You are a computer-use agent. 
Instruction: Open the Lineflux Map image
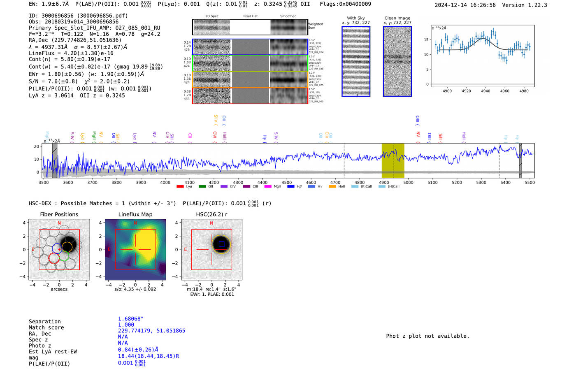tap(135, 250)
